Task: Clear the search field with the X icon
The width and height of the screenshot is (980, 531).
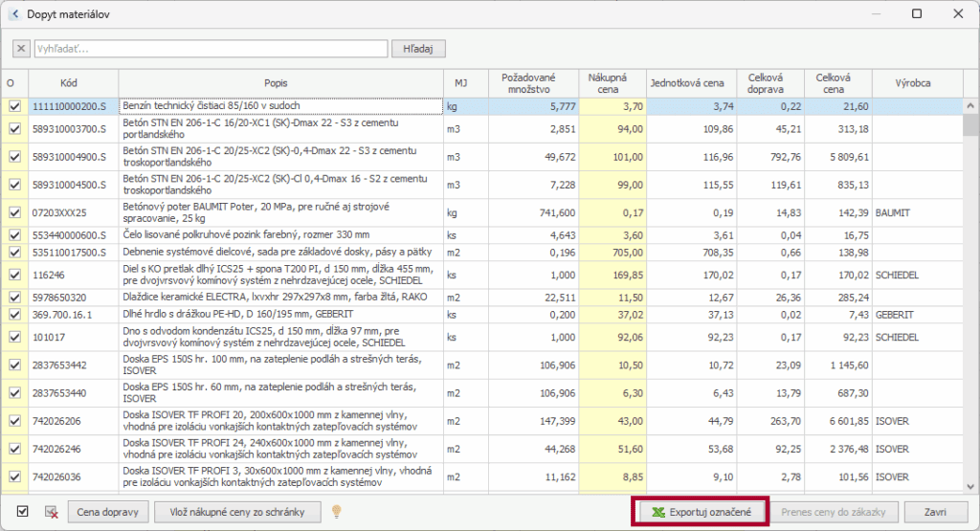Action: coord(21,48)
